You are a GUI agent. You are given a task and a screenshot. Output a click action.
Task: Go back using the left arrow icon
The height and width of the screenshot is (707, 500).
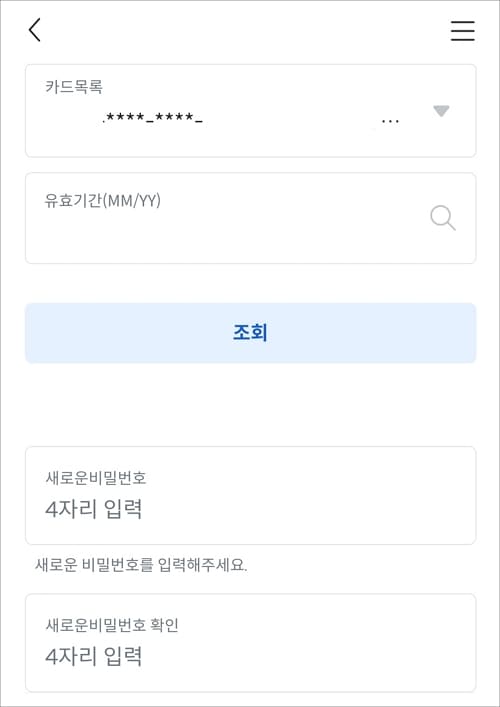[35, 30]
